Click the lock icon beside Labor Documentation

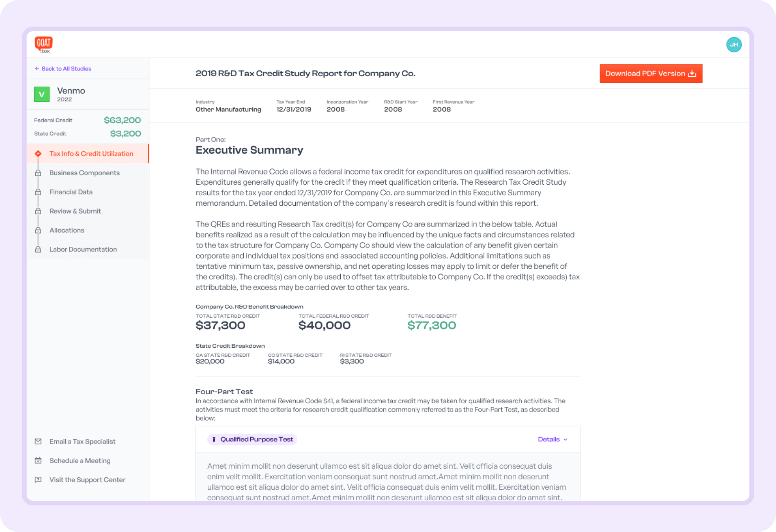click(x=38, y=250)
